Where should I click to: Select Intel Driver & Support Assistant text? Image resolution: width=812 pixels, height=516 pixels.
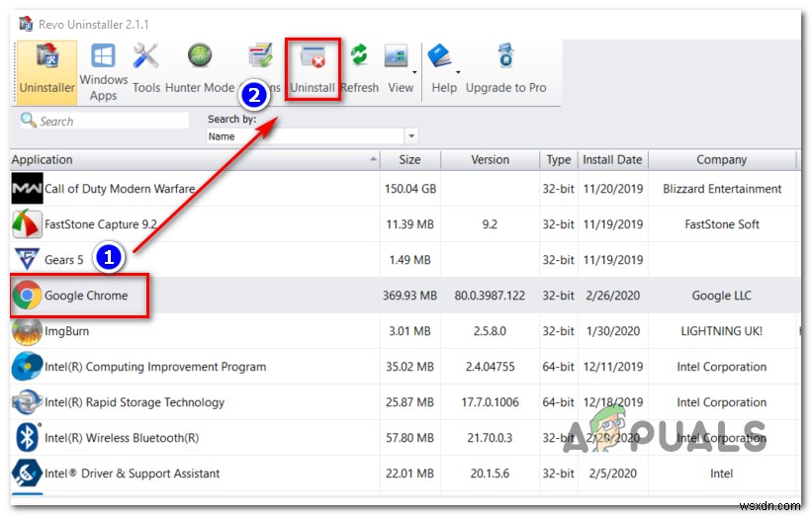click(x=133, y=473)
